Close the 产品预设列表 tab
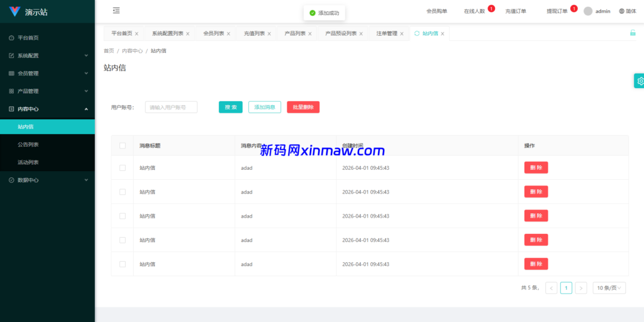The height and width of the screenshot is (322, 644). [x=361, y=34]
